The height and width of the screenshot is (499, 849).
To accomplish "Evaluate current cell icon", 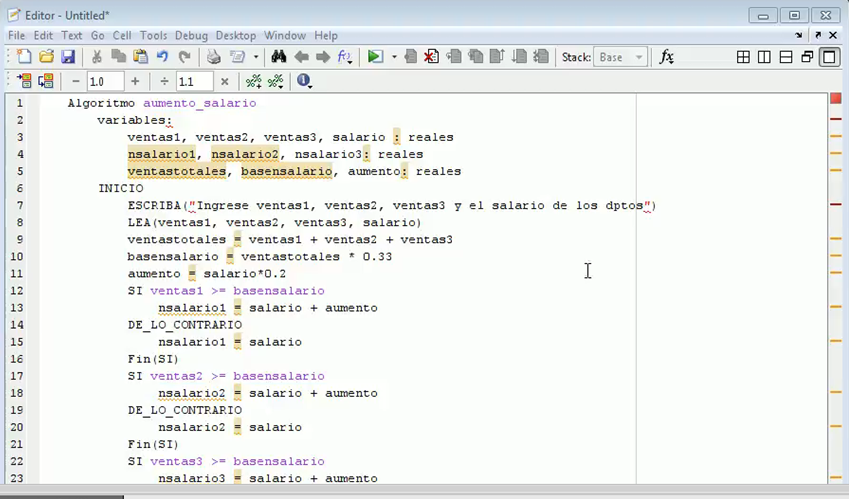I will [24, 81].
